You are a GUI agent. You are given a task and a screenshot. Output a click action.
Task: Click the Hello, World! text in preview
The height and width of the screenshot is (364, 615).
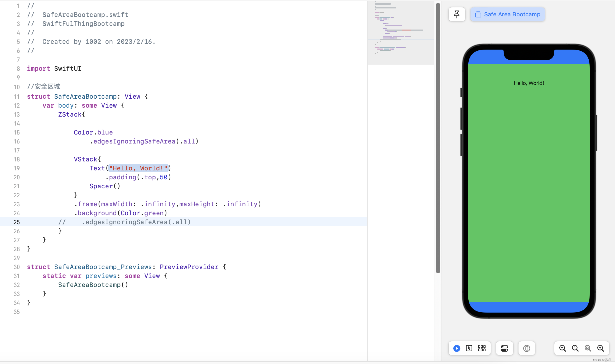pos(529,83)
